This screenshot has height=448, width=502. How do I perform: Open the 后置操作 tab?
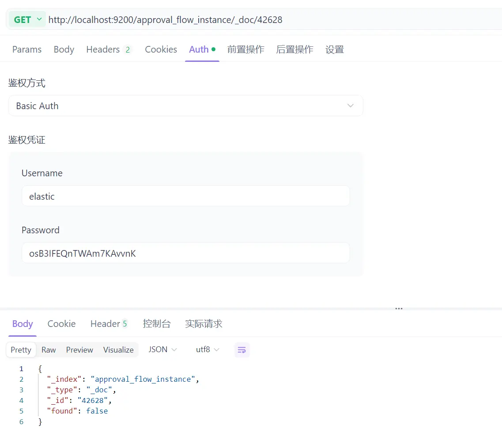pos(294,49)
